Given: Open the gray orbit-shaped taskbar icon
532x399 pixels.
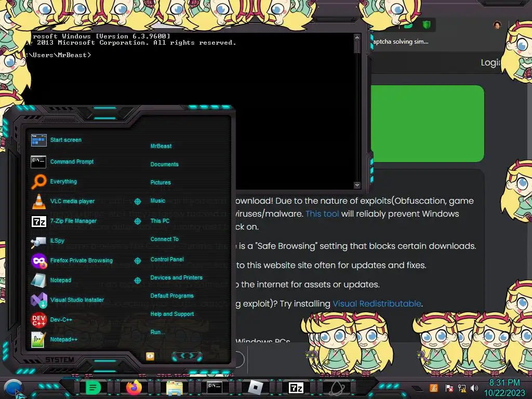Looking at the screenshot, I should (x=337, y=388).
